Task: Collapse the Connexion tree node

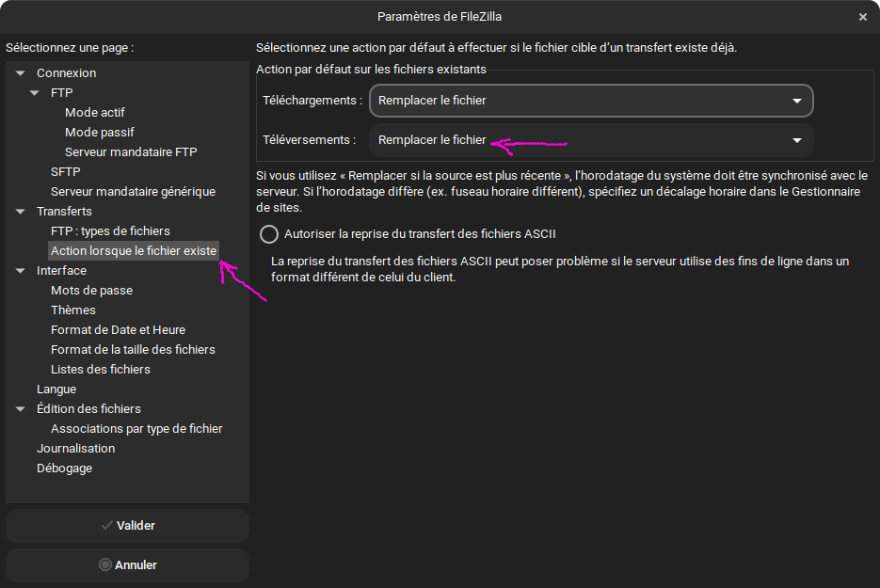Action: point(21,73)
